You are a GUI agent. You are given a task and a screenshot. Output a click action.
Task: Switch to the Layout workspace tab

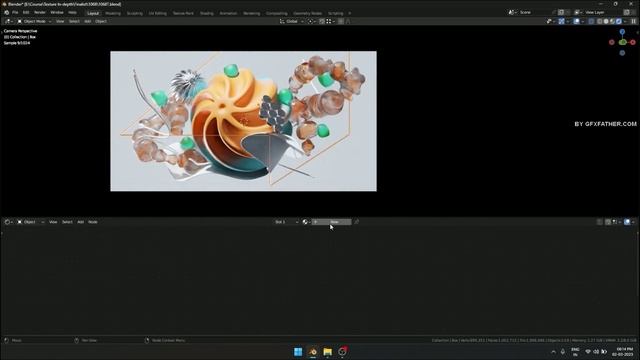tap(93, 13)
